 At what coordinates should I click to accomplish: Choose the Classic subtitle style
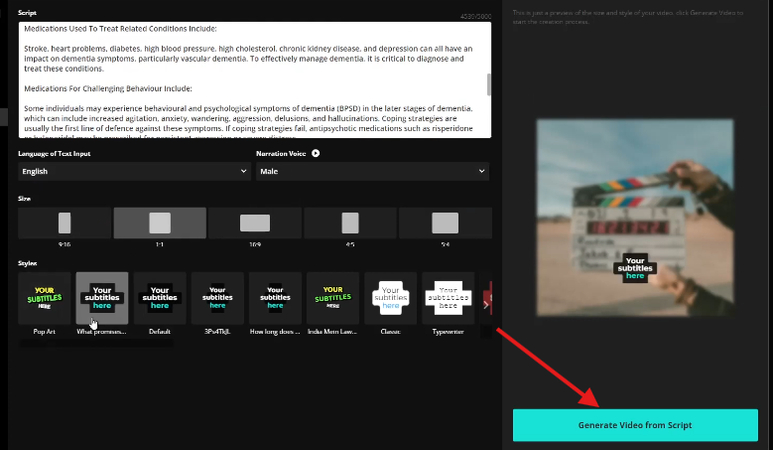tap(390, 298)
